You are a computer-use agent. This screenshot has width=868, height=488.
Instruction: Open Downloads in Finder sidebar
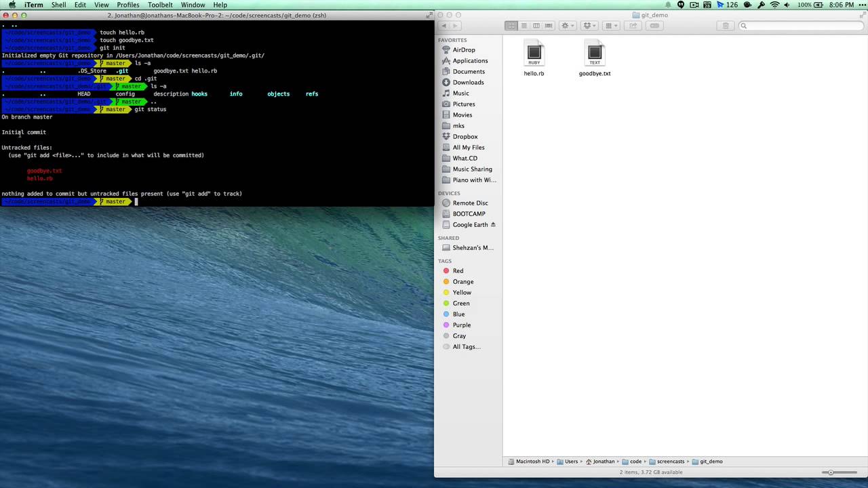click(468, 82)
